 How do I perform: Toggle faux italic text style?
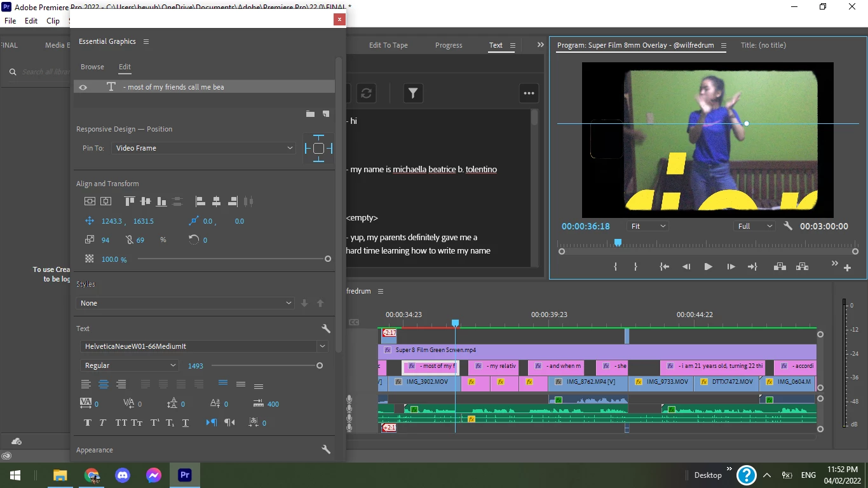tap(103, 423)
